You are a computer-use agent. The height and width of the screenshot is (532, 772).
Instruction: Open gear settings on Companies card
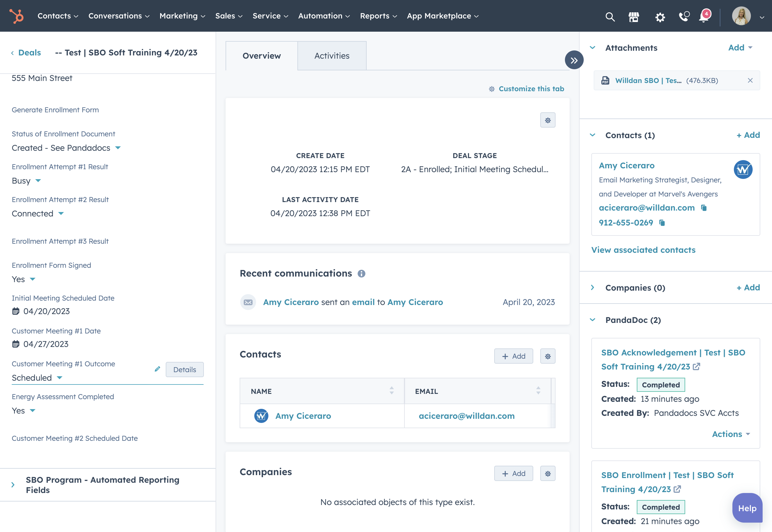tap(548, 473)
